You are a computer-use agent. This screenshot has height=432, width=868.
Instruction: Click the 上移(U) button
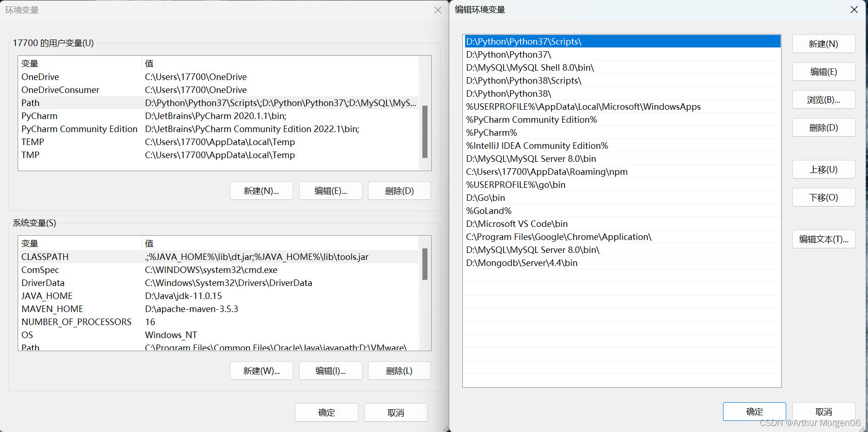coord(823,169)
